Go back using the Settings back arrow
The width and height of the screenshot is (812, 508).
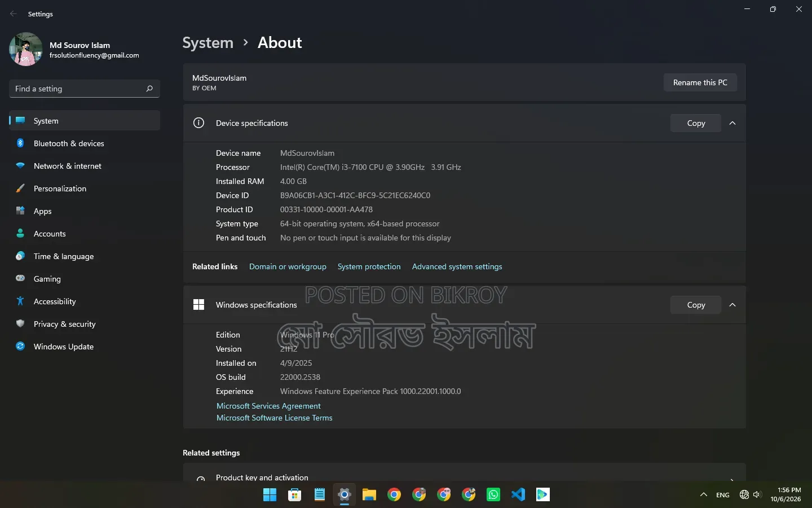click(14, 14)
